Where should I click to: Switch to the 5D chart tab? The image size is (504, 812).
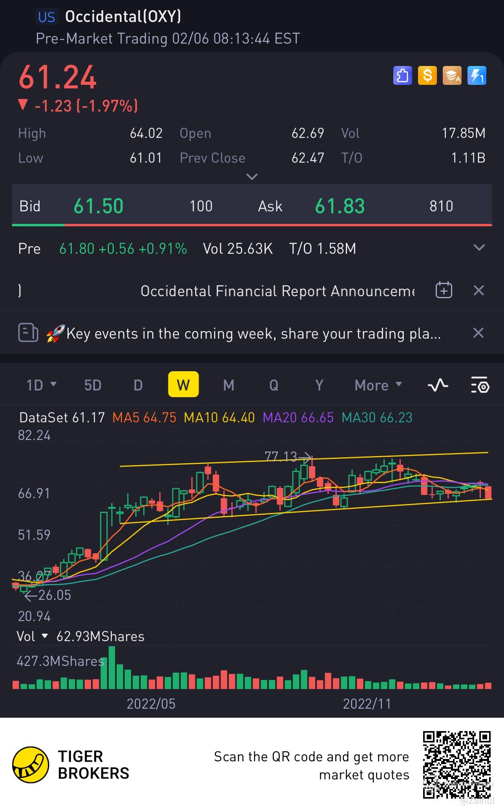(93, 385)
